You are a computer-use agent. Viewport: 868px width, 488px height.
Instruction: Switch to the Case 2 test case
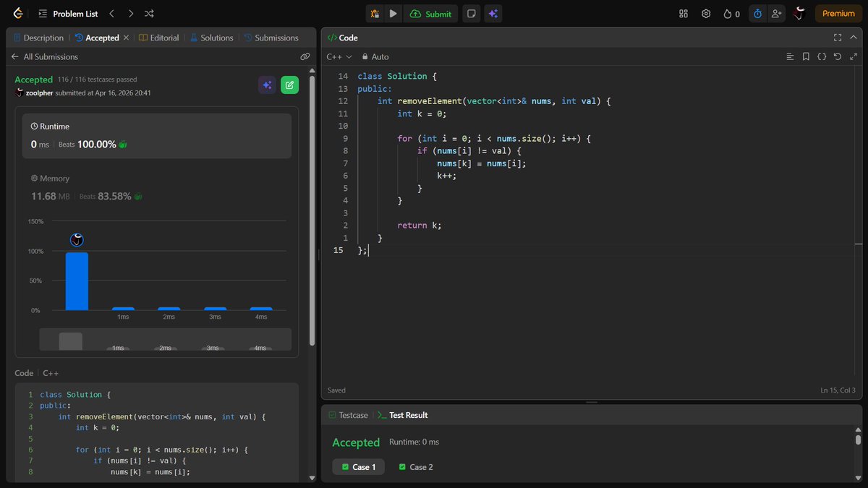point(415,467)
